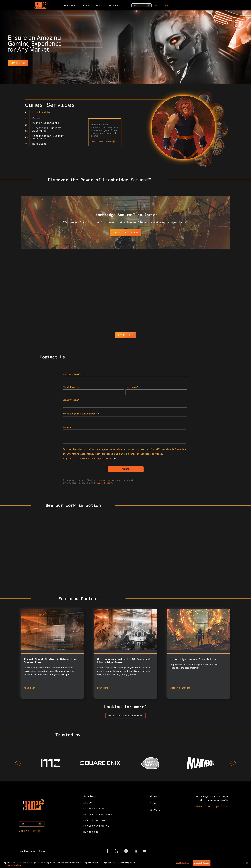This screenshot has height=868, width=251.
Task: Click the orange Contact Us hero button
Action: tap(18, 63)
